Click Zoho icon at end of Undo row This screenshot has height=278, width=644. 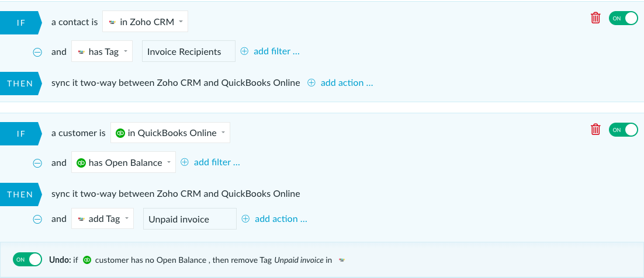[342, 260]
